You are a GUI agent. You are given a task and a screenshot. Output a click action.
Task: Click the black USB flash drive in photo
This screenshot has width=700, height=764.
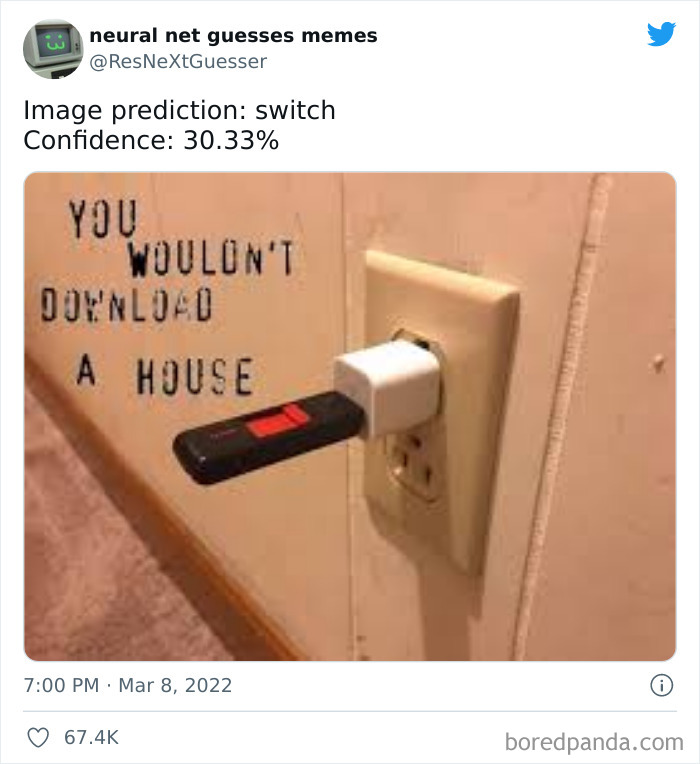coord(269,437)
